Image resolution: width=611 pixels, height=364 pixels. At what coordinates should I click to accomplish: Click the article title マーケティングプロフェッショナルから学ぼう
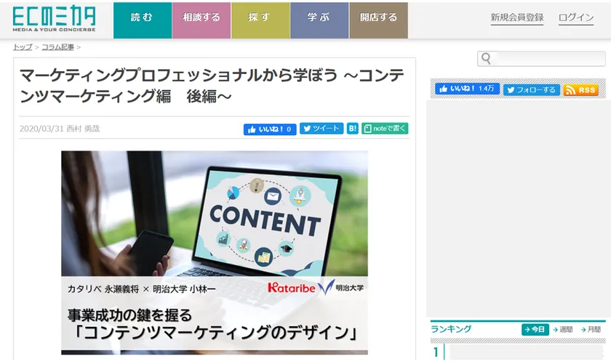point(212,85)
